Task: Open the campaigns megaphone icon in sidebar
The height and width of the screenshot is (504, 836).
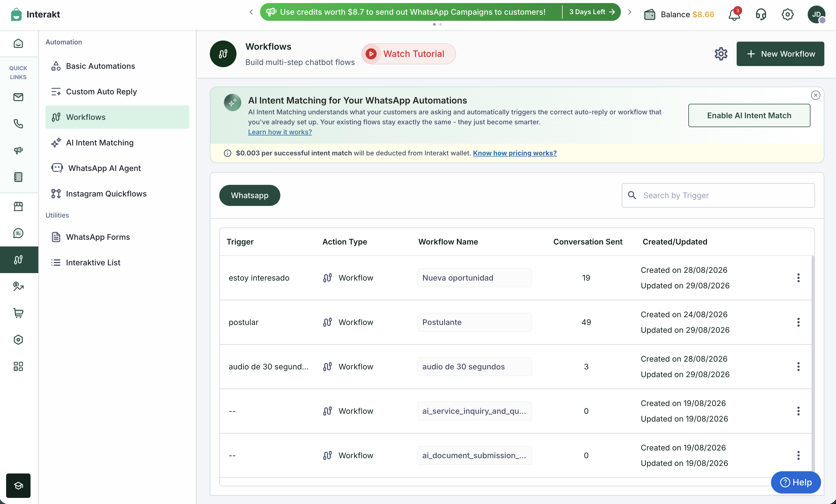Action: [18, 150]
